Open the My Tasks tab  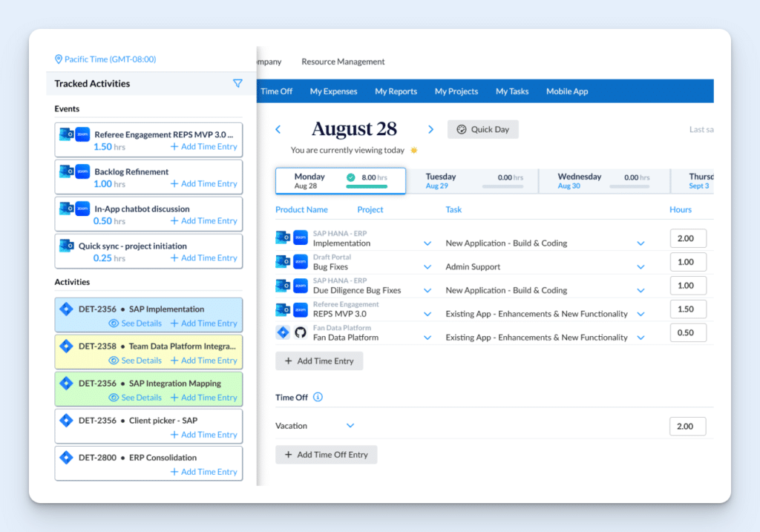click(x=512, y=91)
